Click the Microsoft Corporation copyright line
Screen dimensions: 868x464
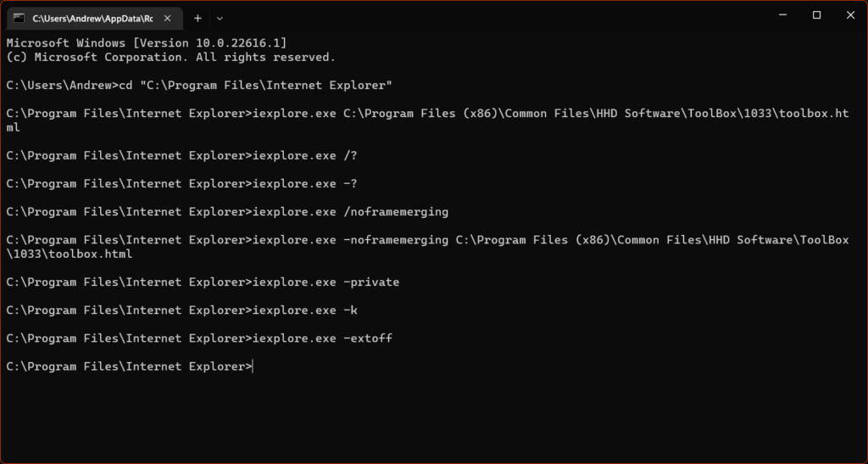click(171, 57)
